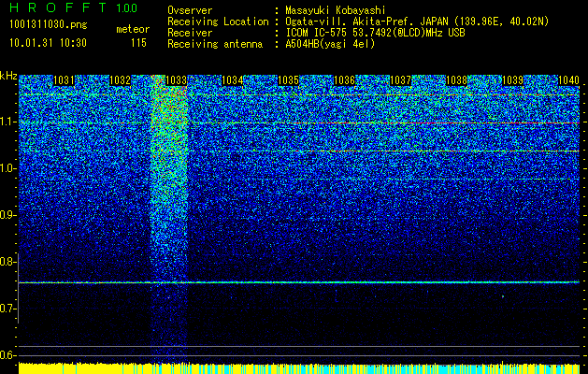Click the 1032 time marker
Screen dimensions: 588x374
tap(120, 80)
